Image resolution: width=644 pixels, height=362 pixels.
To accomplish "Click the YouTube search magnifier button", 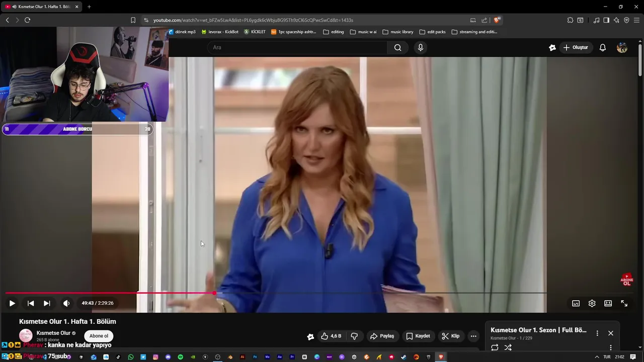I will tap(398, 47).
